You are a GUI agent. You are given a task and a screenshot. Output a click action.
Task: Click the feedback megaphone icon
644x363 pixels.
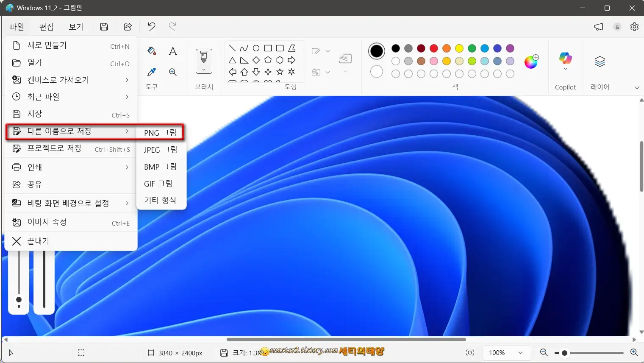[599, 27]
